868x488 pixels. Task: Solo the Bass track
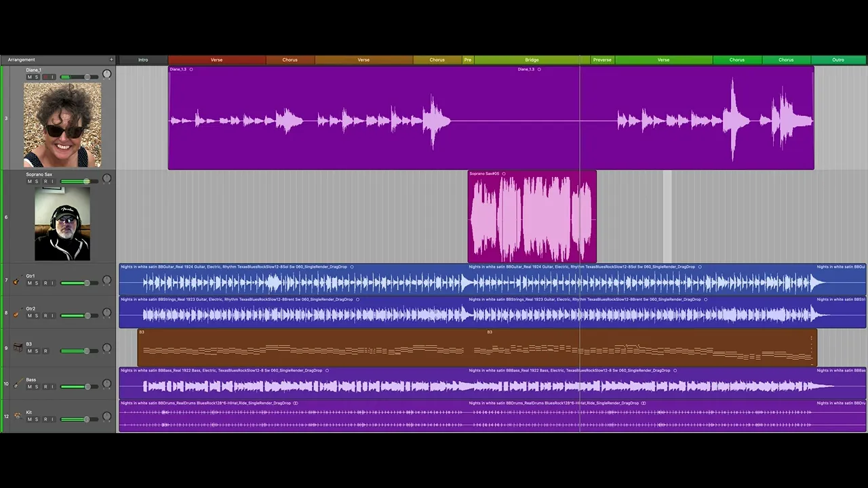tap(37, 387)
